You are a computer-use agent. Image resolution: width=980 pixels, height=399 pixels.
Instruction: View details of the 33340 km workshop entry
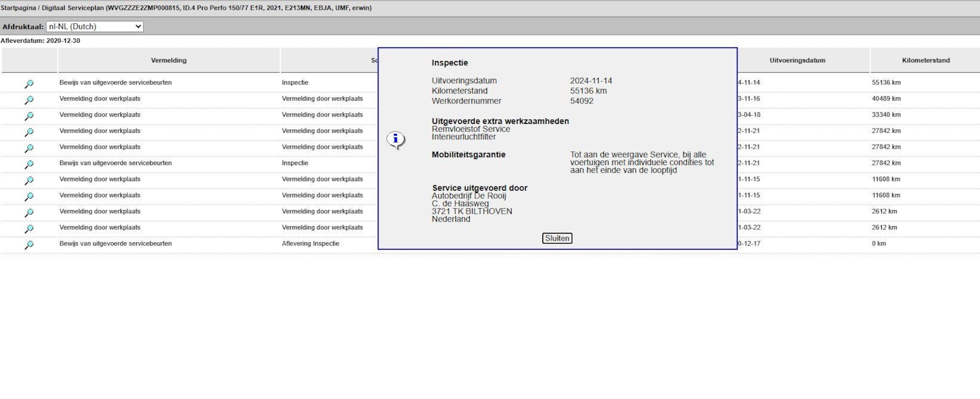29,116
